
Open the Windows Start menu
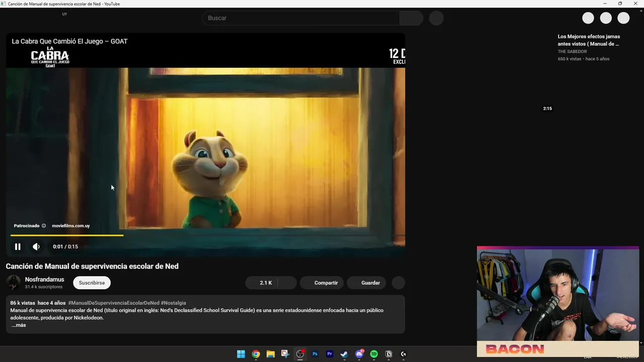pyautogui.click(x=241, y=354)
